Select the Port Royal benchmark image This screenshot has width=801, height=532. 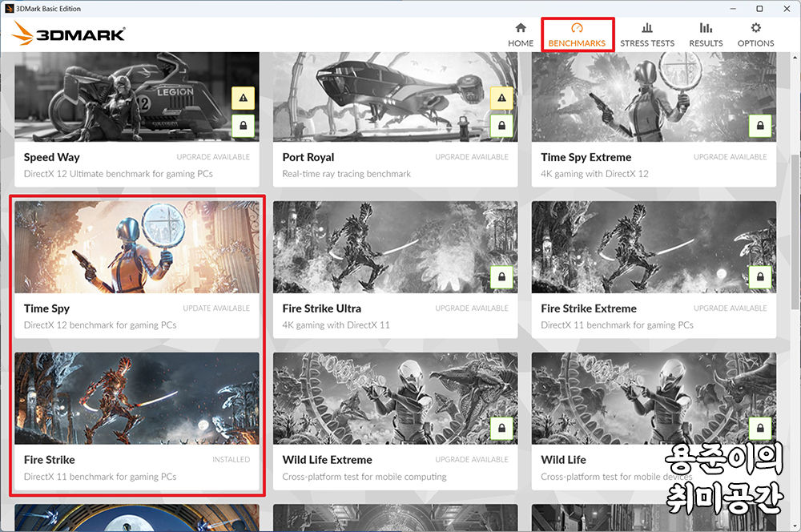396,97
